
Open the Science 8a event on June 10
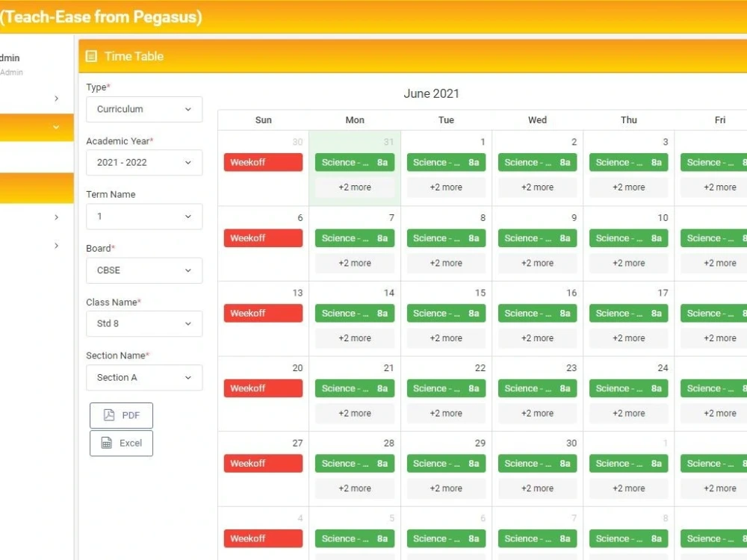point(628,238)
